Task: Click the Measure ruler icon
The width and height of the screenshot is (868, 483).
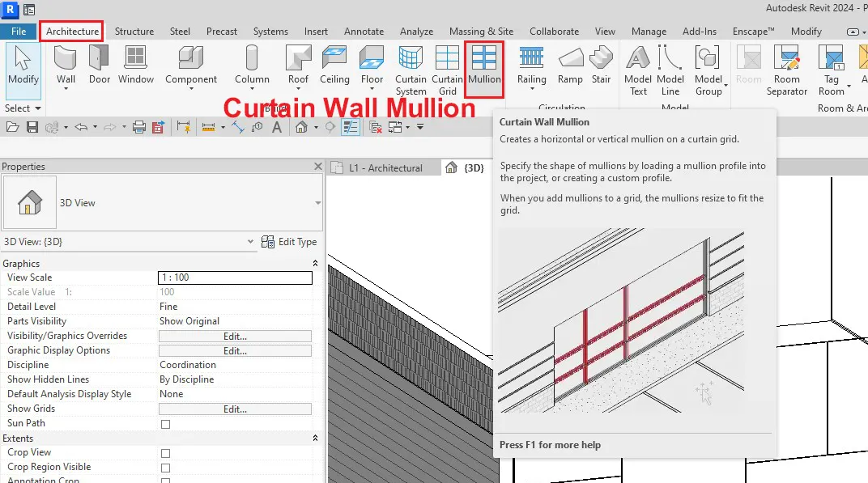Action: [x=208, y=127]
